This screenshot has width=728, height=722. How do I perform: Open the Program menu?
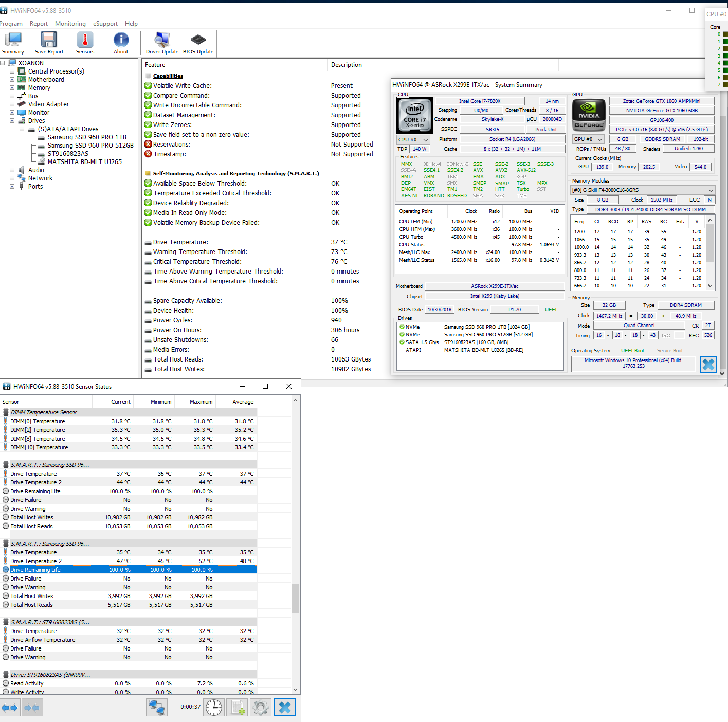pyautogui.click(x=11, y=24)
